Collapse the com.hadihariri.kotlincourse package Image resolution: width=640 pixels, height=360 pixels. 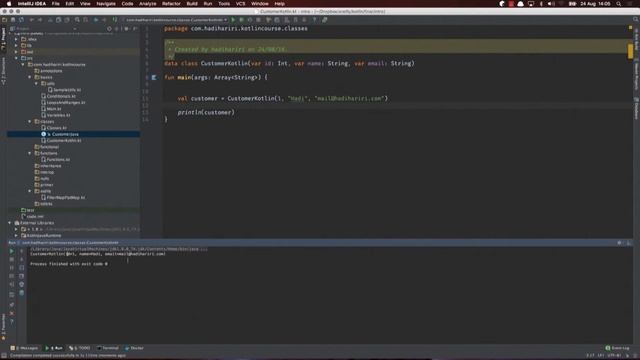[x=23, y=64]
